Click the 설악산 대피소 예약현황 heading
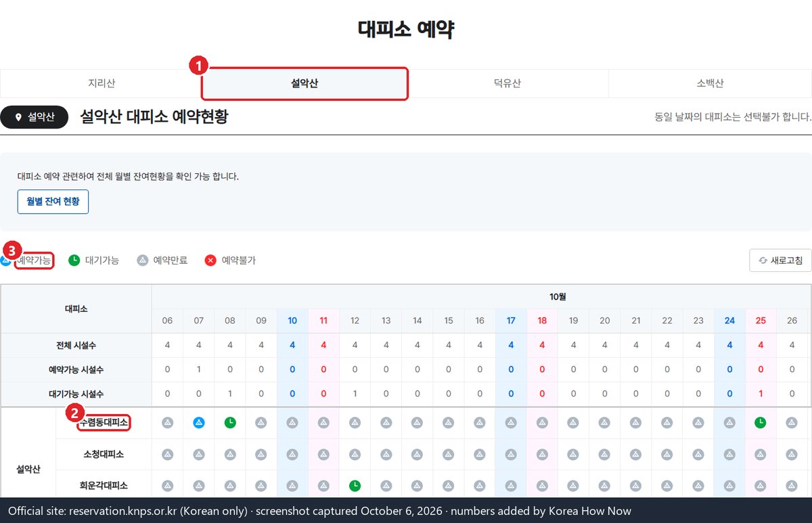Image resolution: width=812 pixels, height=523 pixels. pyautogui.click(x=154, y=116)
